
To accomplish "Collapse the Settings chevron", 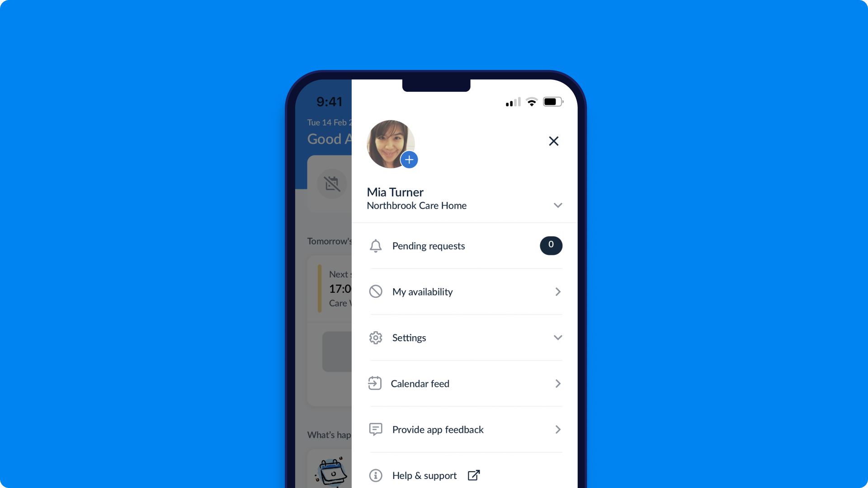I will 557,337.
